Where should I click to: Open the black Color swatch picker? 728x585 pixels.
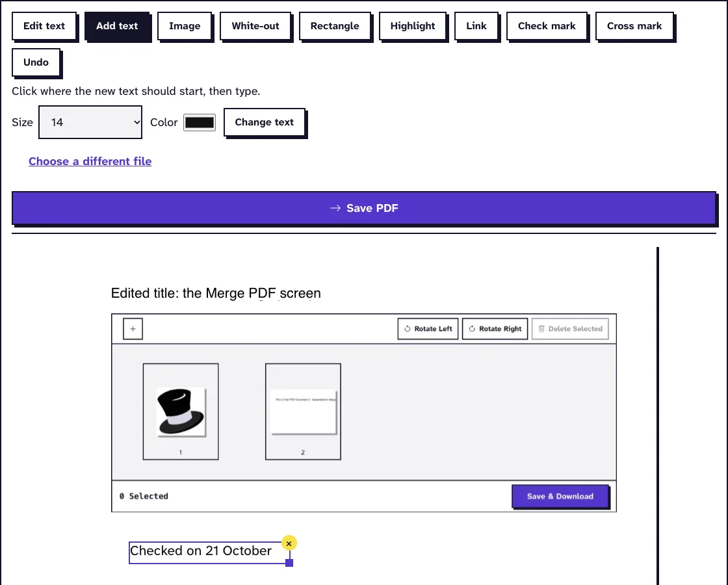200,123
